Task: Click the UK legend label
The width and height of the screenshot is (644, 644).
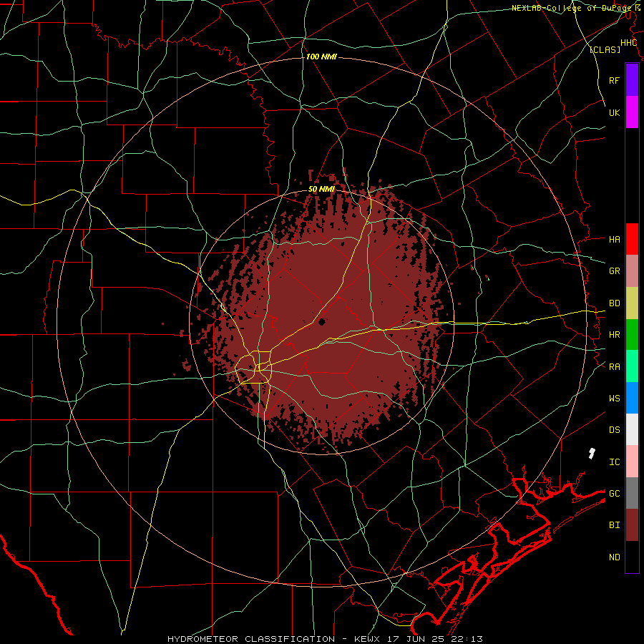Action: point(614,112)
